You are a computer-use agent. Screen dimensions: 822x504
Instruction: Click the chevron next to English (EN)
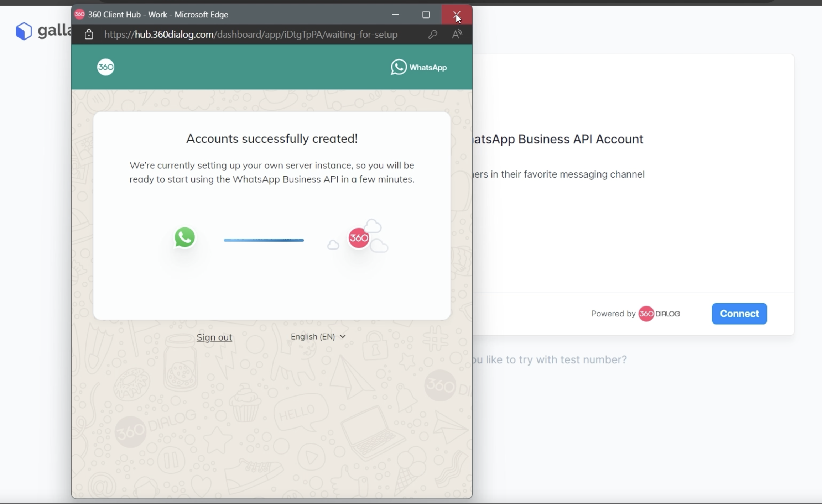343,336
